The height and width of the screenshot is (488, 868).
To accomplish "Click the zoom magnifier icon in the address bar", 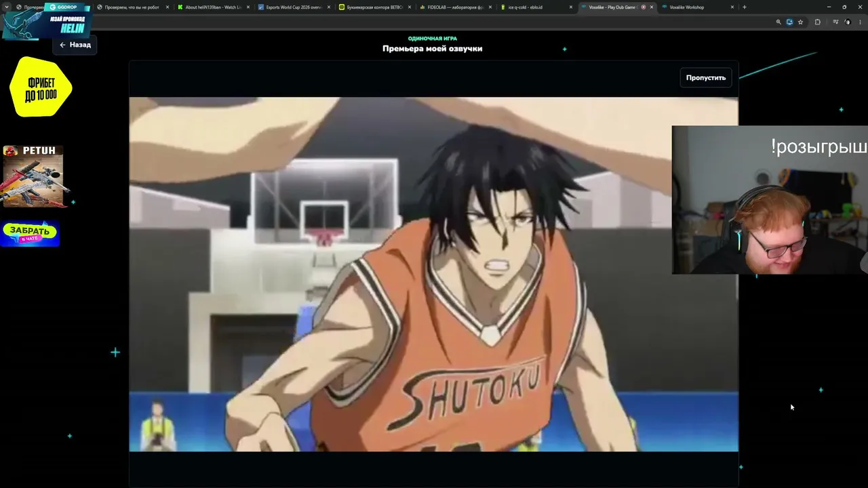I will point(778,22).
